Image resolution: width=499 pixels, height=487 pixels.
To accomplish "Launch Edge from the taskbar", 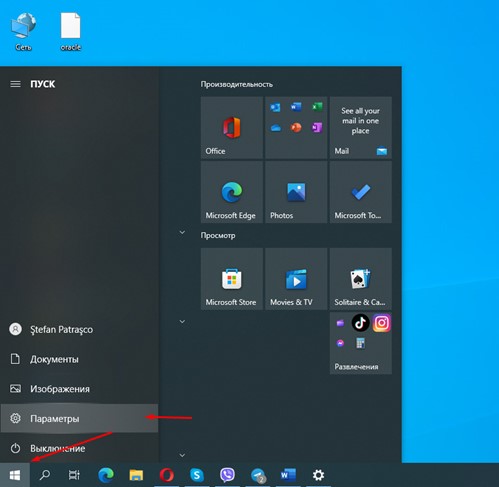I will pyautogui.click(x=106, y=475).
